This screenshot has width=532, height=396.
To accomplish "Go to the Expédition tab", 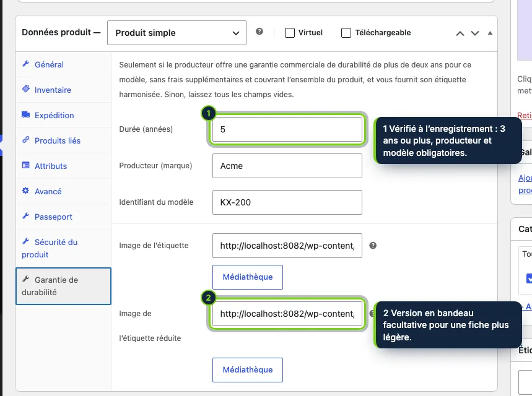I will tap(63, 115).
